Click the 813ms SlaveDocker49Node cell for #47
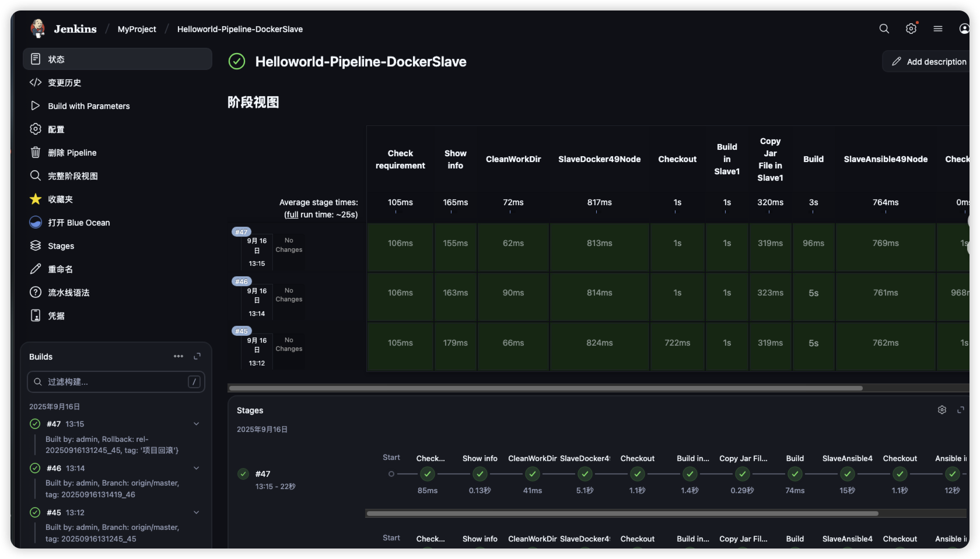 tap(600, 247)
